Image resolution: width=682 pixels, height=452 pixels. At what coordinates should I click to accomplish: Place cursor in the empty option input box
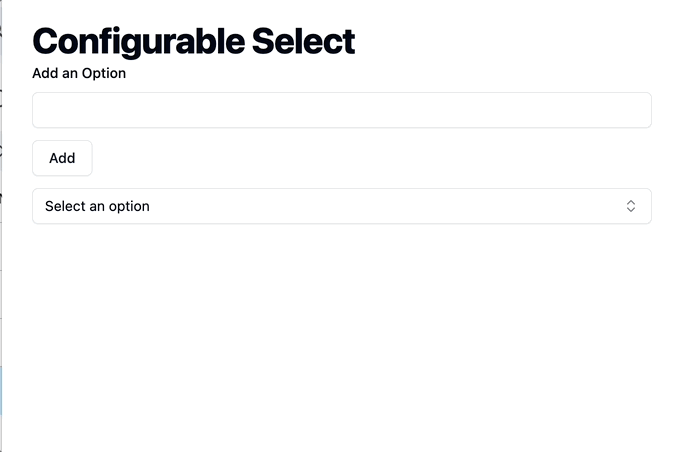click(341, 110)
